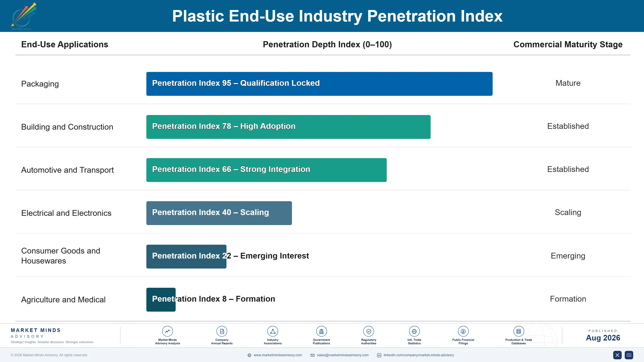Image resolution: width=644 pixels, height=362 pixels.
Task: Click the Market Minds Advisory Analysis icon
Action: 168,331
